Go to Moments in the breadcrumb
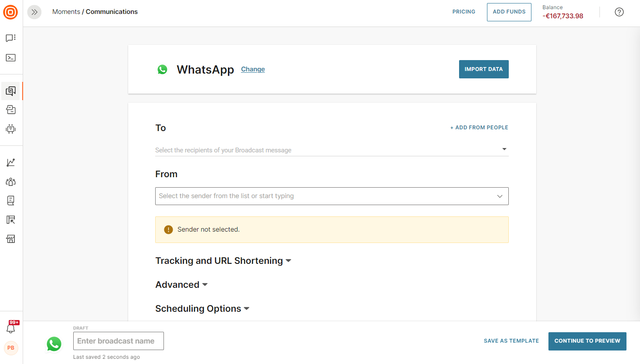 [x=66, y=12]
